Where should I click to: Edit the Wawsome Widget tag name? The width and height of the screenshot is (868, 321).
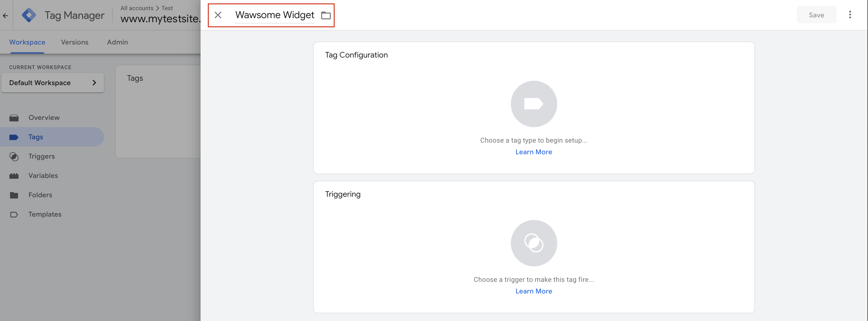coord(274,15)
